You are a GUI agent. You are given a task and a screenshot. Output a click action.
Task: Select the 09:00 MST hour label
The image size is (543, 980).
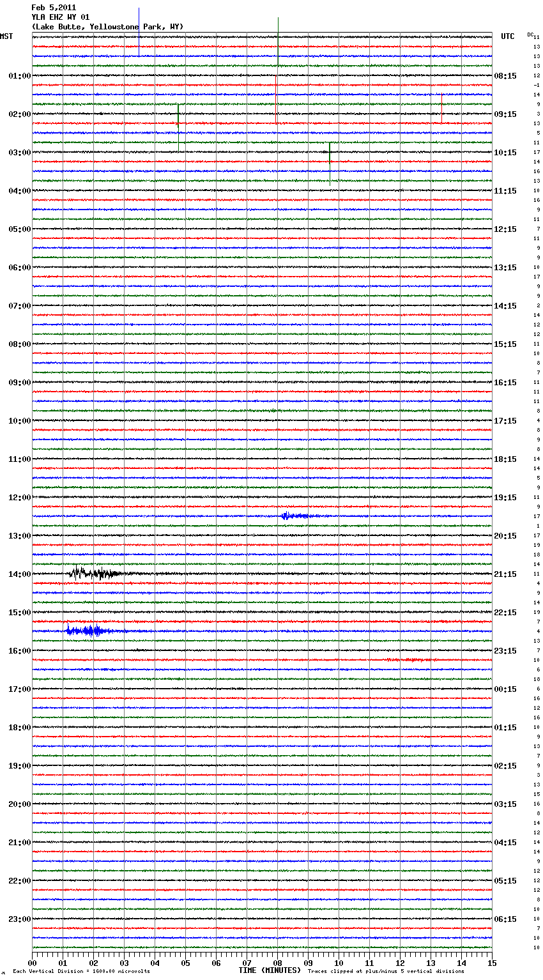coord(20,383)
